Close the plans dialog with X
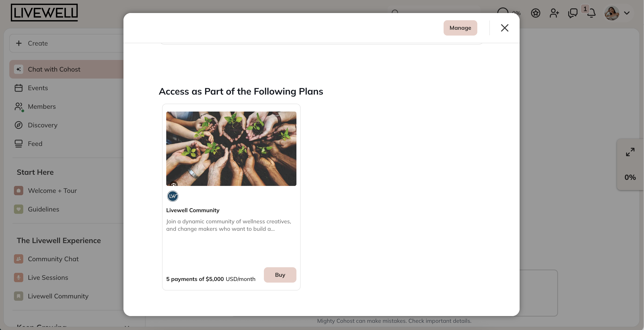This screenshot has height=330, width=644. (x=505, y=28)
